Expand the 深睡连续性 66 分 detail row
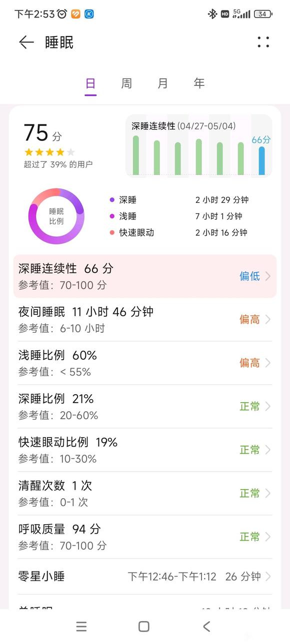 pos(145,276)
